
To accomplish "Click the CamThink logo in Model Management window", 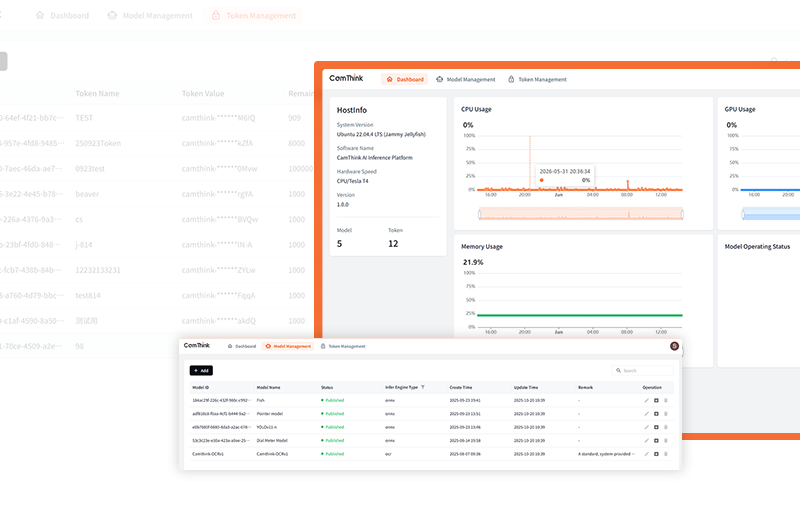I will coord(196,346).
